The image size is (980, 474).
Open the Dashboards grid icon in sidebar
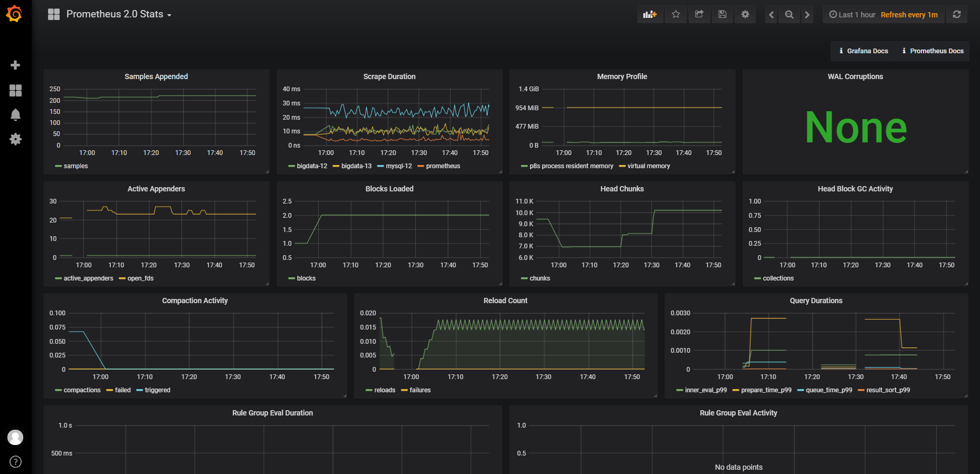pos(15,90)
